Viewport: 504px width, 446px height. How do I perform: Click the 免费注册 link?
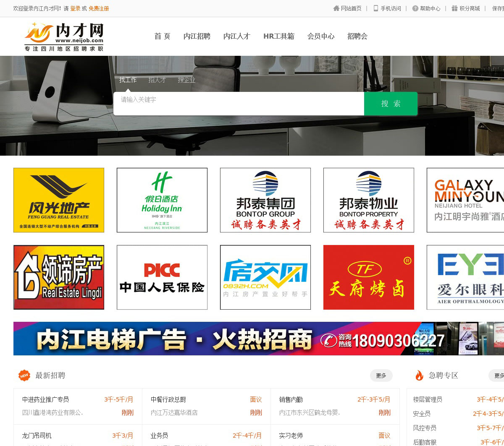pyautogui.click(x=99, y=8)
